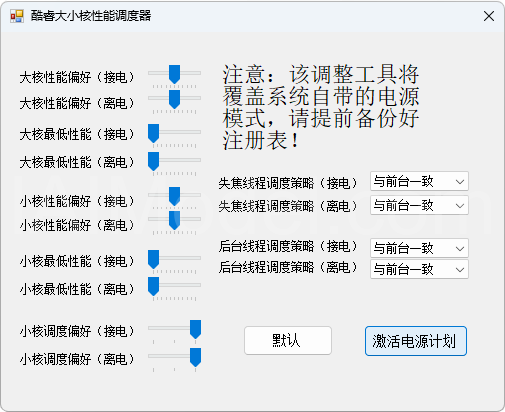Click the 小核性能偏好（接电）slider thumb
This screenshot has width=505, height=412.
point(174,196)
